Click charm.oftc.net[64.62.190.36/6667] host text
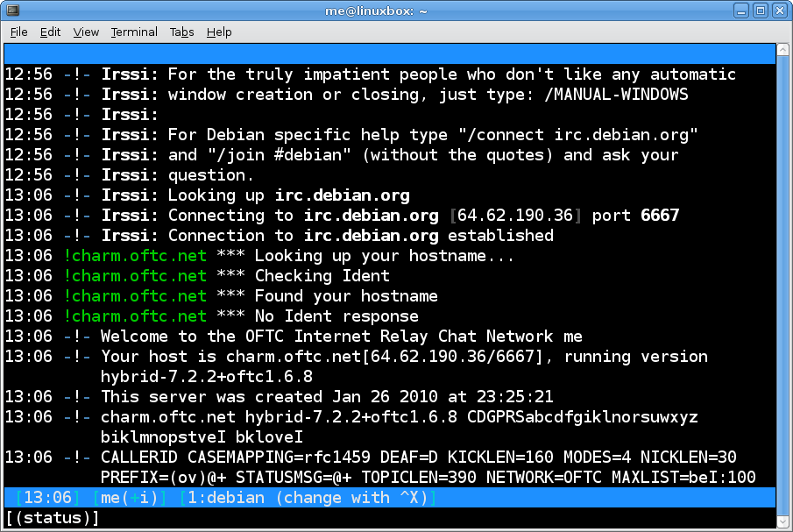This screenshot has height=532, width=793. click(385, 357)
